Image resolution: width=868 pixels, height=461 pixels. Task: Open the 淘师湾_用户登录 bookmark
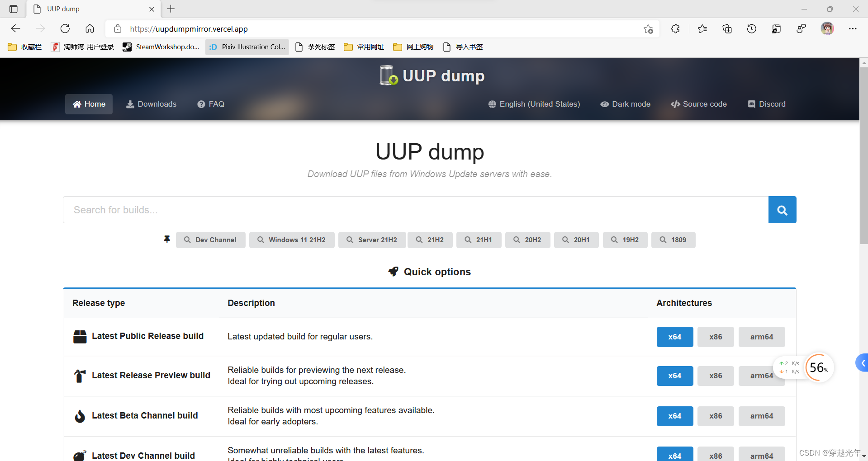coord(82,47)
